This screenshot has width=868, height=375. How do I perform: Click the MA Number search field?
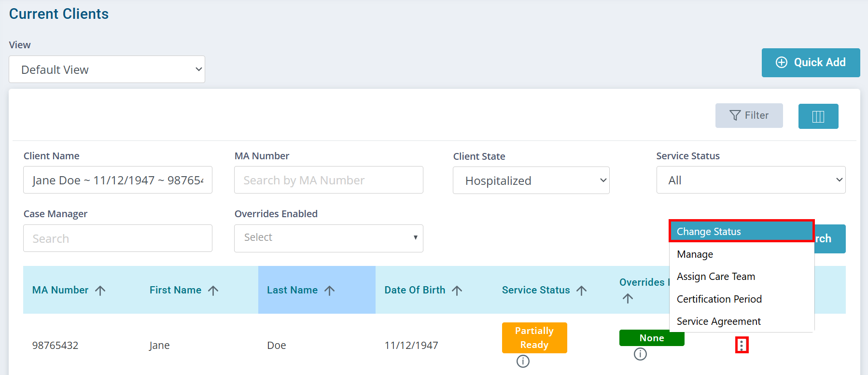point(329,180)
